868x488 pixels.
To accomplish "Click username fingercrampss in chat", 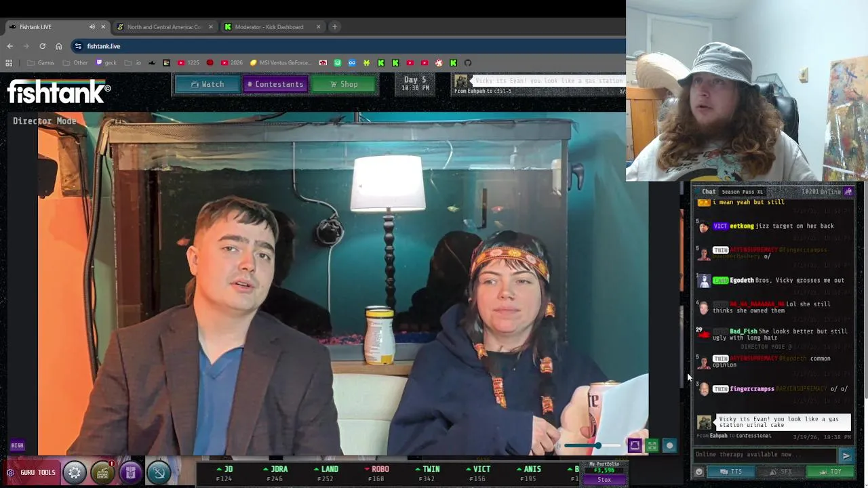I will click(752, 389).
